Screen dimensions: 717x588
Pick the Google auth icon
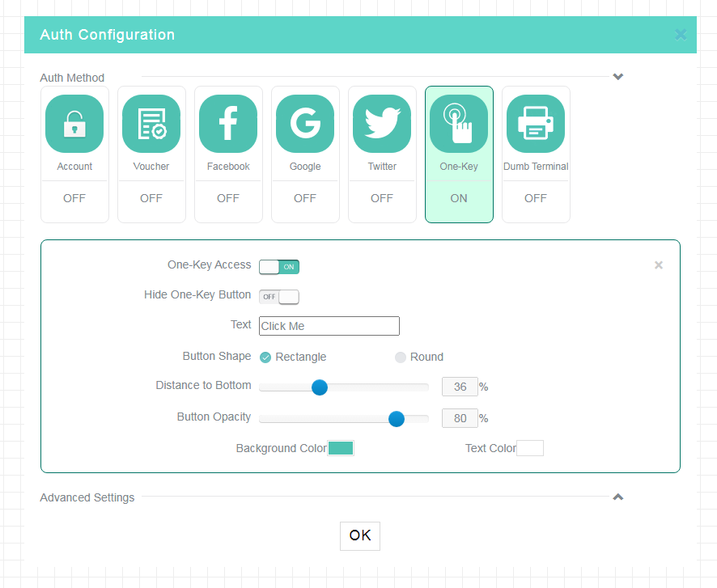[305, 124]
